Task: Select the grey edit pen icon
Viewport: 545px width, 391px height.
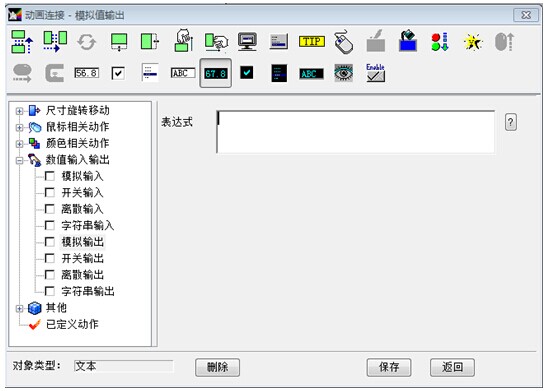Action: (376, 41)
